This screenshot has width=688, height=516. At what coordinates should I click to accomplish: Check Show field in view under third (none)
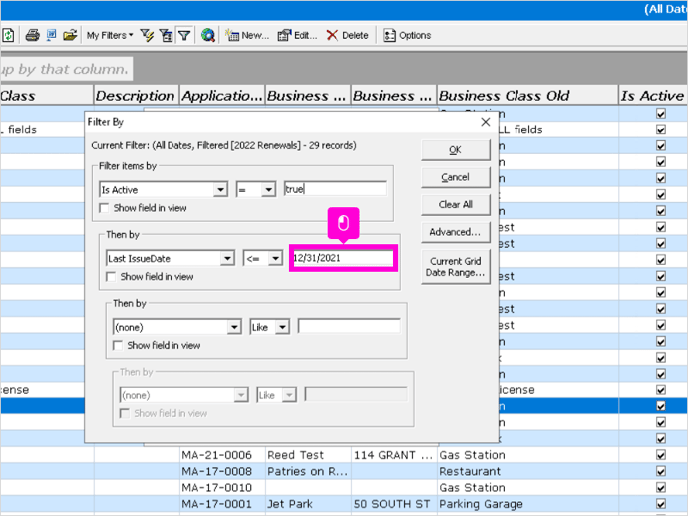click(x=118, y=346)
